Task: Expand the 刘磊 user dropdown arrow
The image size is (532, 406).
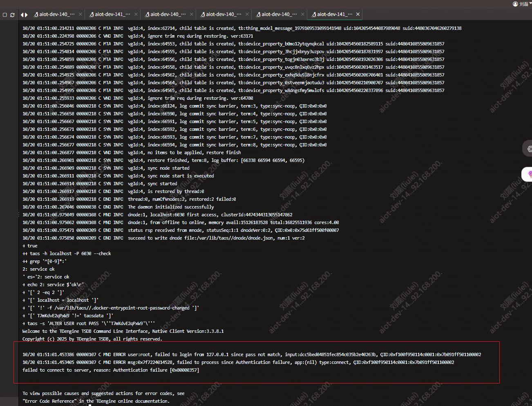Action: (x=530, y=4)
